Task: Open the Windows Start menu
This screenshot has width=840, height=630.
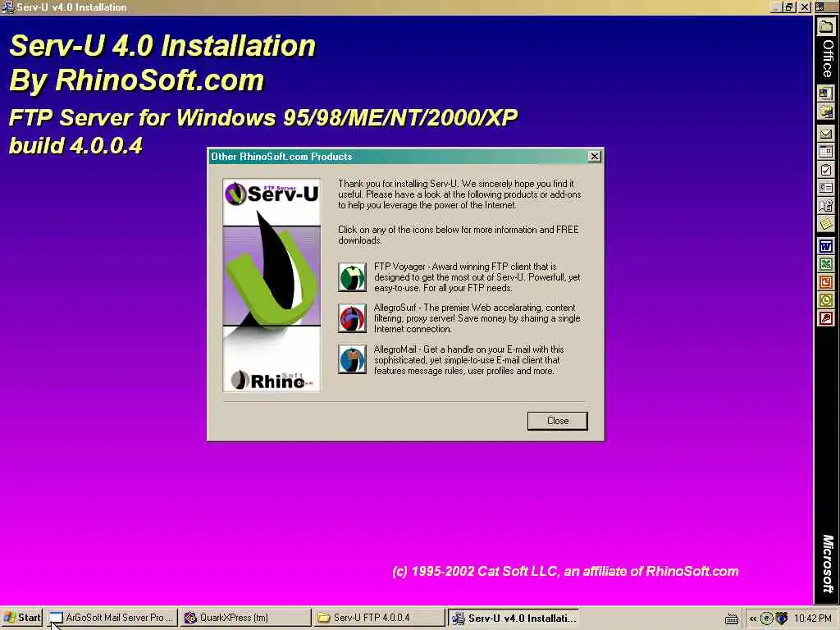Action: pyautogui.click(x=22, y=618)
